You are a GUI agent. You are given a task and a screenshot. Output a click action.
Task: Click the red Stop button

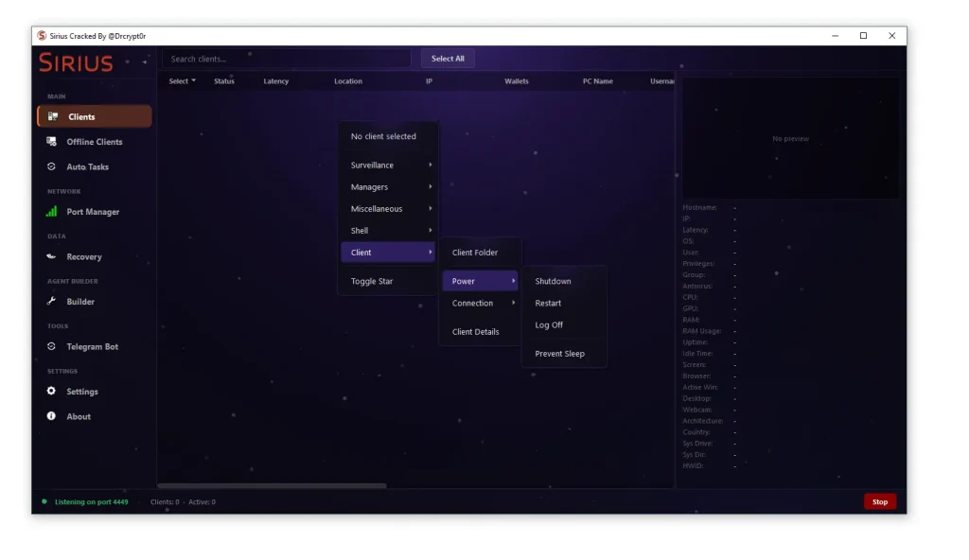tap(879, 502)
